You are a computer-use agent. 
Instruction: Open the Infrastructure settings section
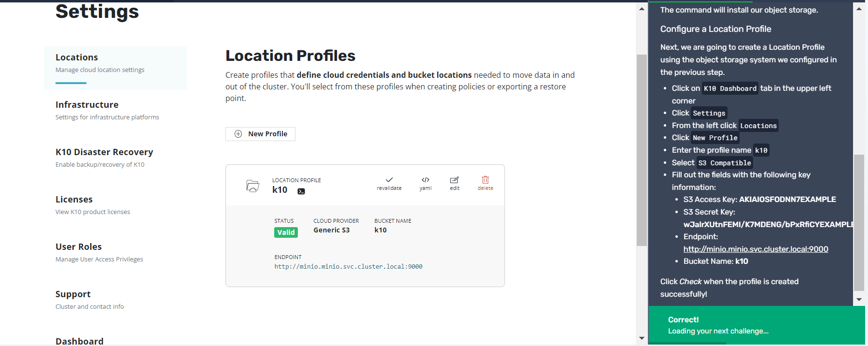click(107, 110)
